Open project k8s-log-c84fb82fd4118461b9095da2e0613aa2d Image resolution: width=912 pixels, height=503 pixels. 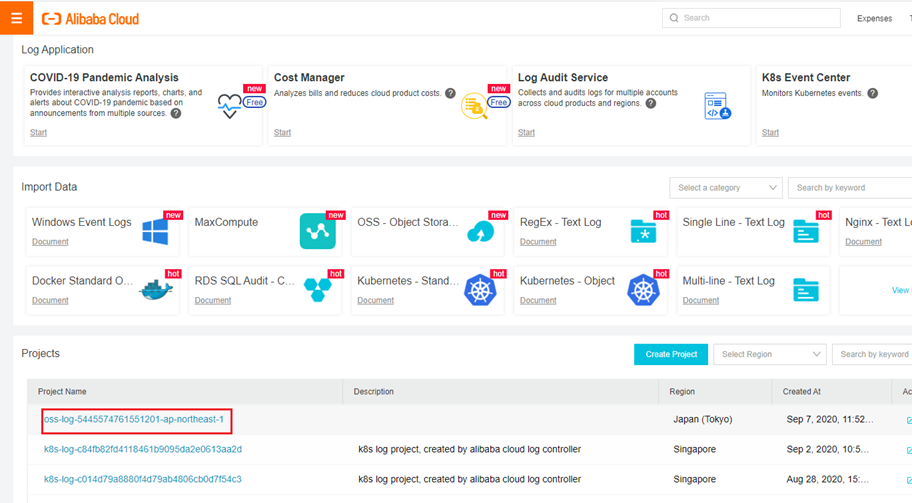pyautogui.click(x=143, y=450)
